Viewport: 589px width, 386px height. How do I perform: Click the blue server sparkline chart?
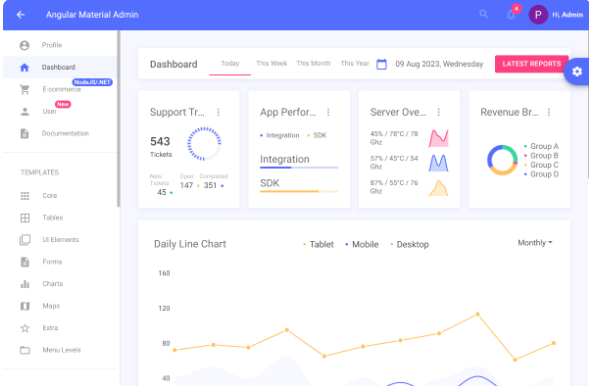[438, 163]
